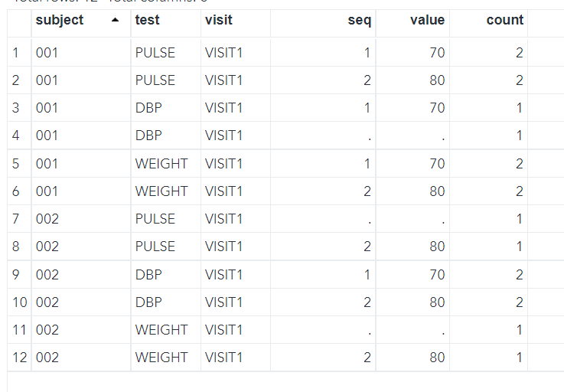Click the WEIGHT cell in row 5
564x392 pixels.
click(x=161, y=163)
